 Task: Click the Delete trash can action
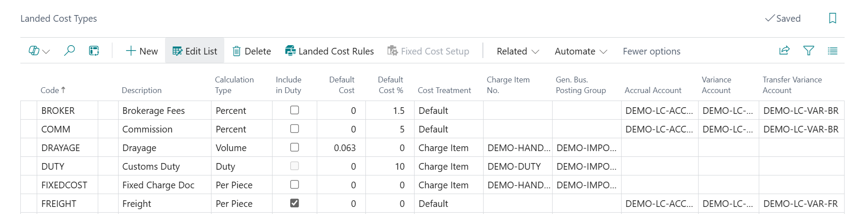(251, 51)
